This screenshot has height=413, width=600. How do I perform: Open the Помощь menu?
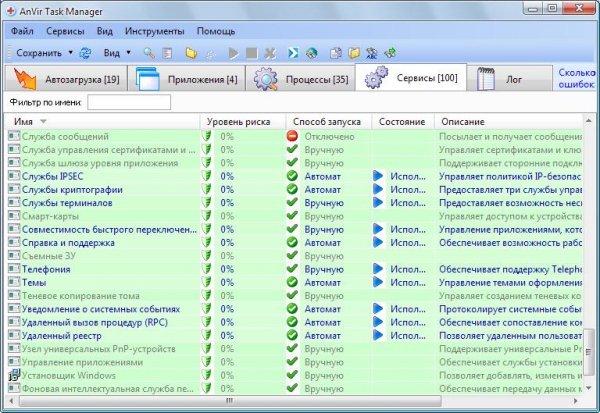pos(216,31)
